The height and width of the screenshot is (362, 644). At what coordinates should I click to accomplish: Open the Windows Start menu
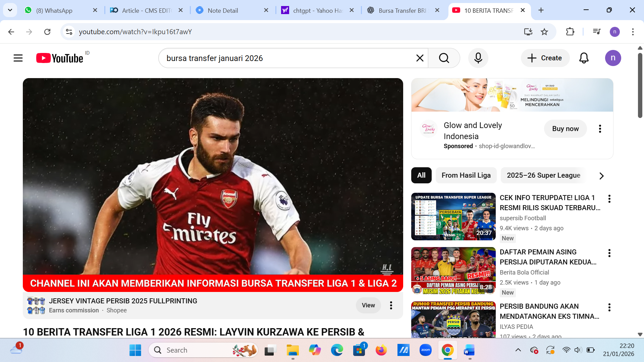pos(135,350)
